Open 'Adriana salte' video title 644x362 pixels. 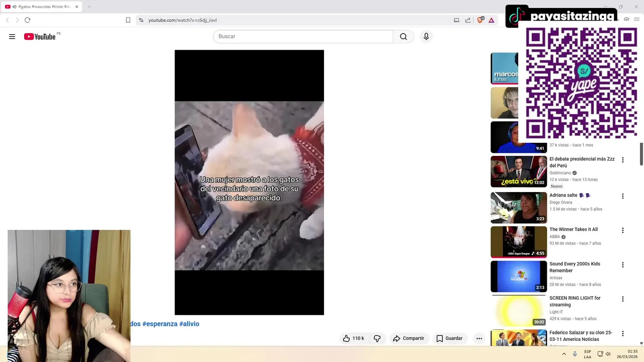570,195
